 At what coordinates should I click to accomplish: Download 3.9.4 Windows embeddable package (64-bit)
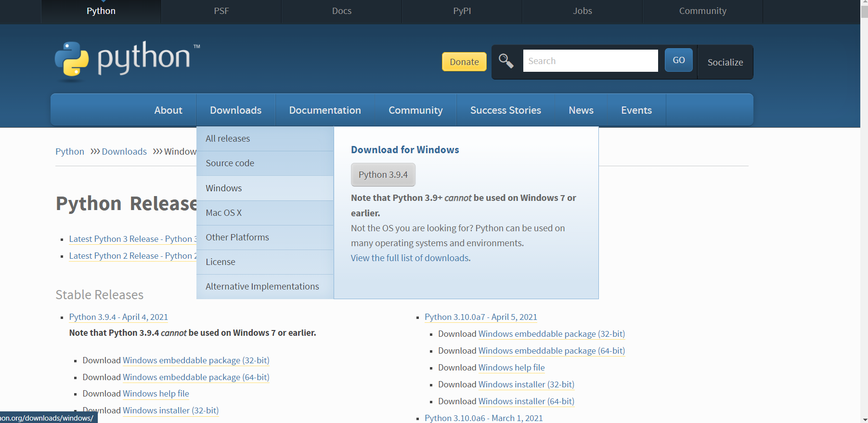click(196, 377)
